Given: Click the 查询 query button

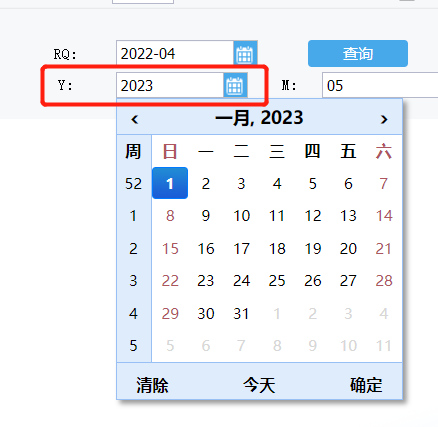Looking at the screenshot, I should (358, 53).
